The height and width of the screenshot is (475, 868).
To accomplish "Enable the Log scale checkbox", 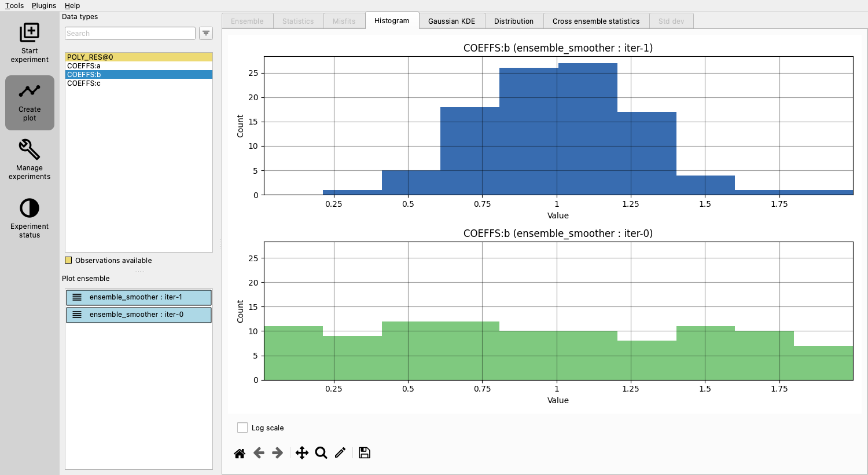I will (242, 427).
